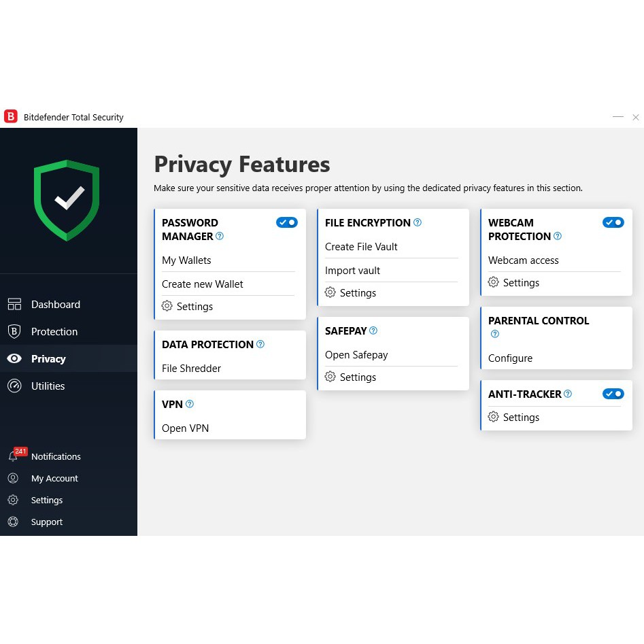This screenshot has height=644, width=644.
Task: Click the sidebar Settings gear icon
Action: pos(13,500)
